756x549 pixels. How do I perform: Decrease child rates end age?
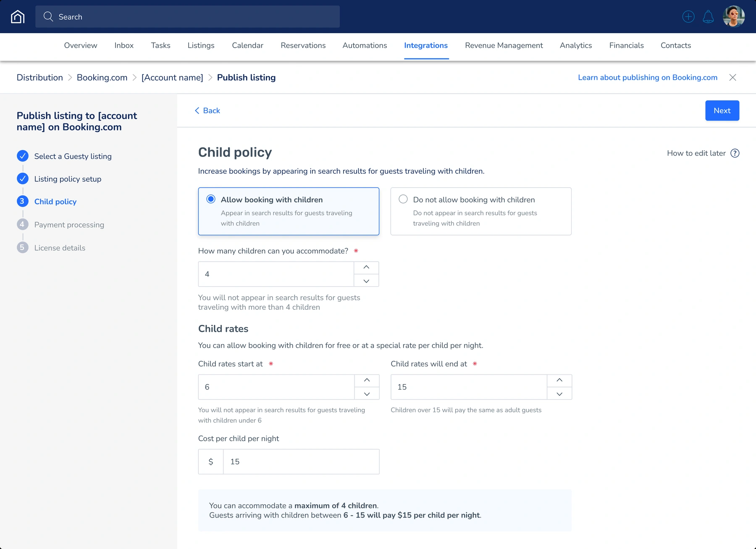click(x=559, y=393)
